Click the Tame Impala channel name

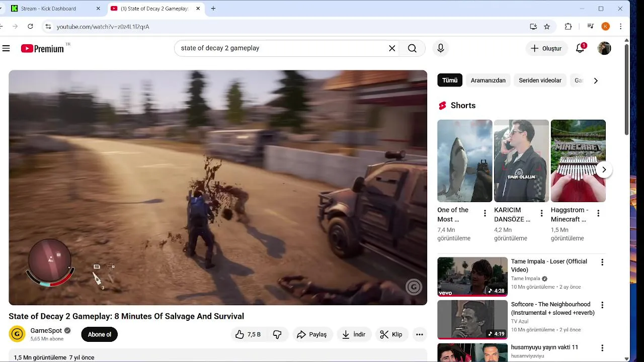click(525, 279)
